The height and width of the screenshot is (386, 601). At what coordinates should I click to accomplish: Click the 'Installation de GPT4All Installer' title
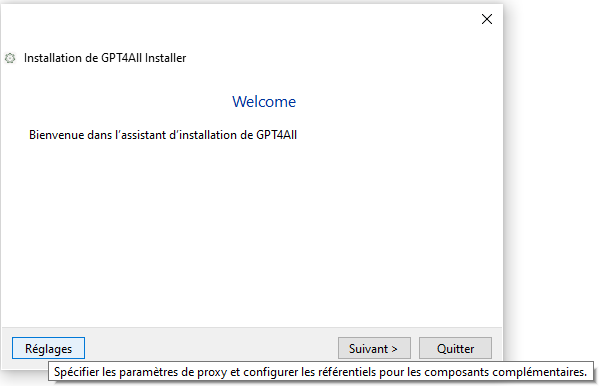pyautogui.click(x=105, y=58)
